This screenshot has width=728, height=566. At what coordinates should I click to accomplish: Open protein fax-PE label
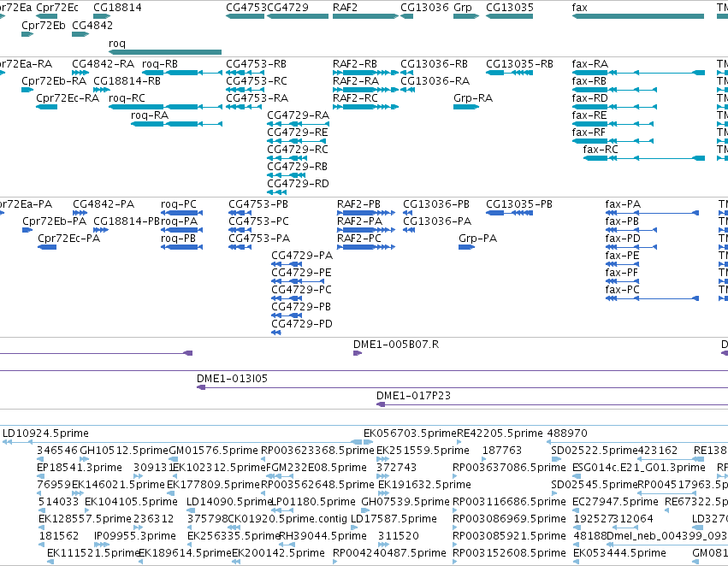pos(622,256)
